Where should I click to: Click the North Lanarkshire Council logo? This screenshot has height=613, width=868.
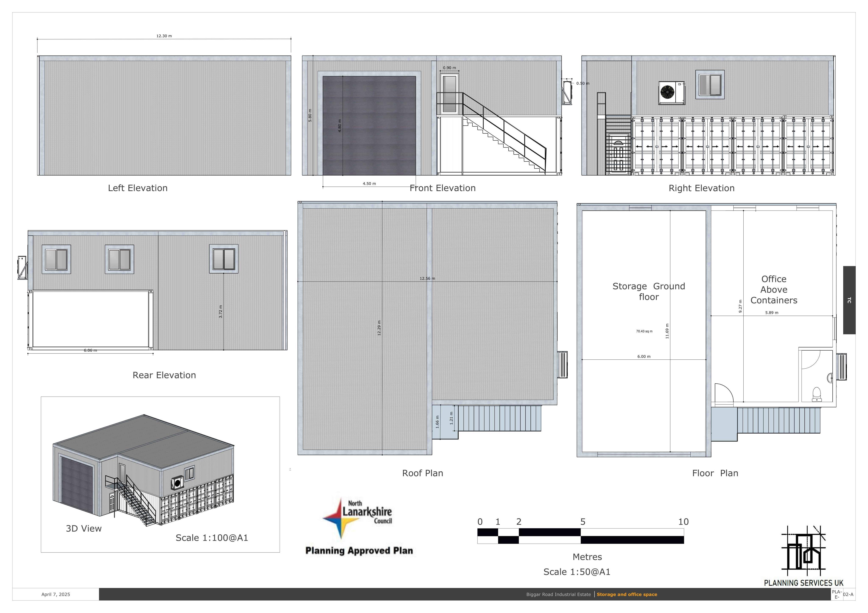click(357, 518)
